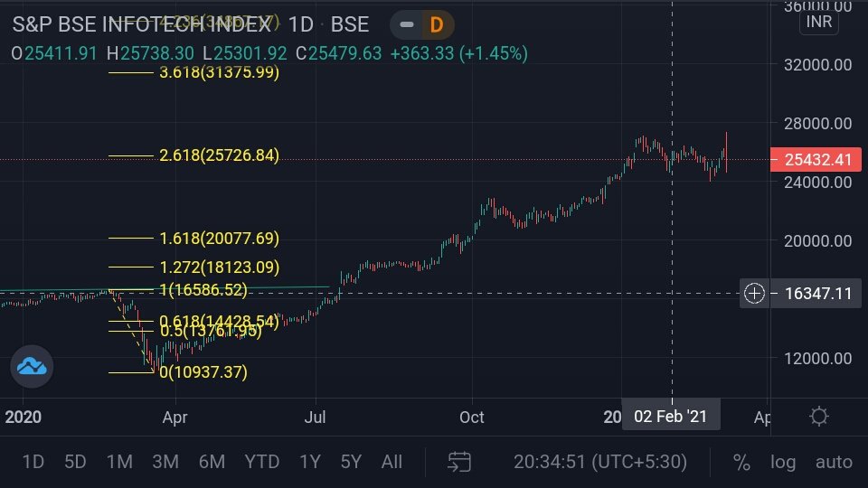868x488 pixels.
Task: Click the BSE exchange label in header
Action: pos(350,24)
